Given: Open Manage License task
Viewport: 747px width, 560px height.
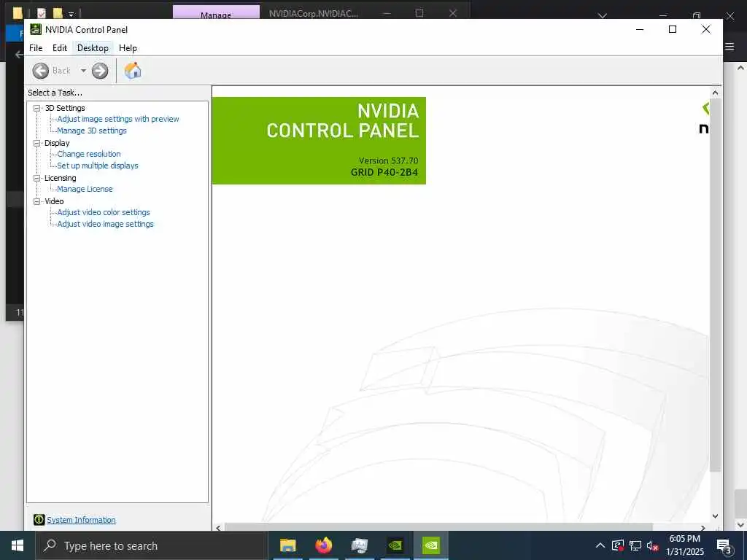Looking at the screenshot, I should click(85, 189).
